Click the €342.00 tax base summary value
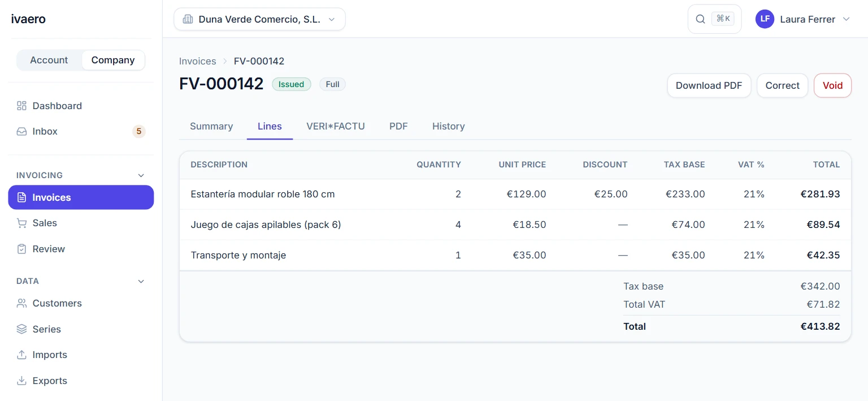868x401 pixels. click(x=821, y=286)
